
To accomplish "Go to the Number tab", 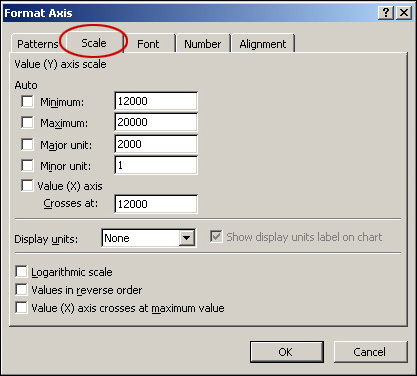I will pyautogui.click(x=203, y=44).
